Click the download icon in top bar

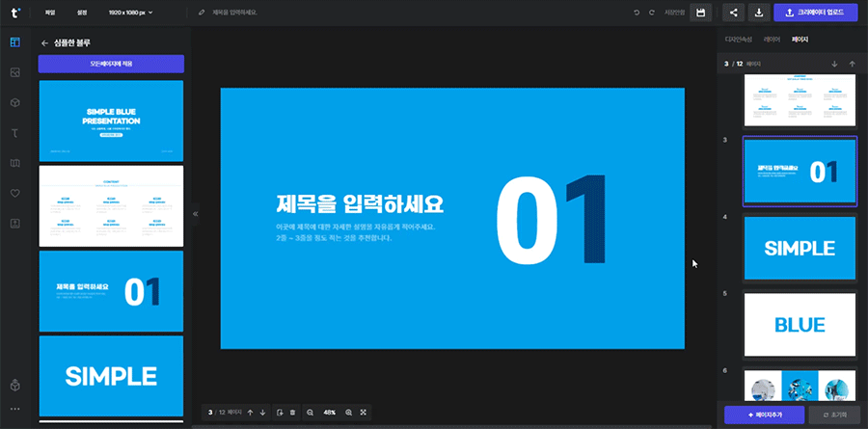(759, 13)
